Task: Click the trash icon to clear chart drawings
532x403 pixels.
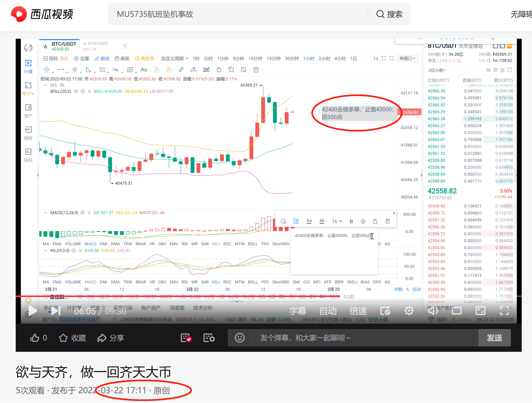Action: pyautogui.click(x=256, y=70)
